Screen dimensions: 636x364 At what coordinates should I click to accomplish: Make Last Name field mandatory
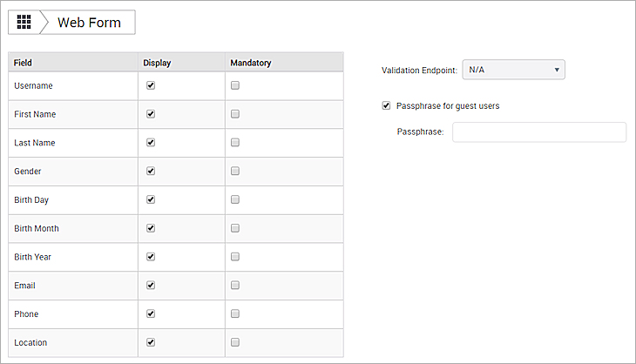[235, 143]
